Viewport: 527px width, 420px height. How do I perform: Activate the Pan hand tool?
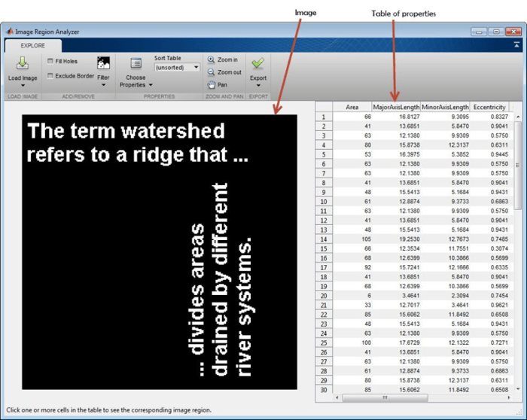(217, 84)
